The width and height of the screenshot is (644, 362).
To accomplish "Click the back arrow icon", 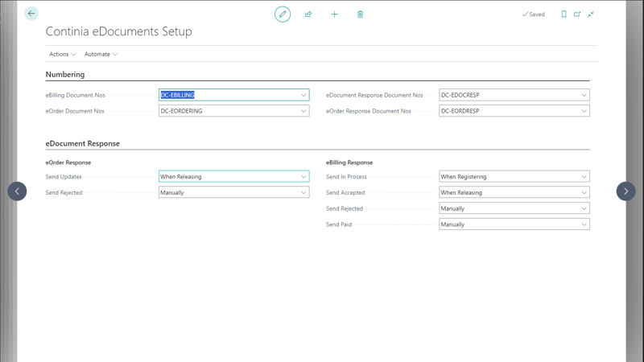I will [31, 14].
